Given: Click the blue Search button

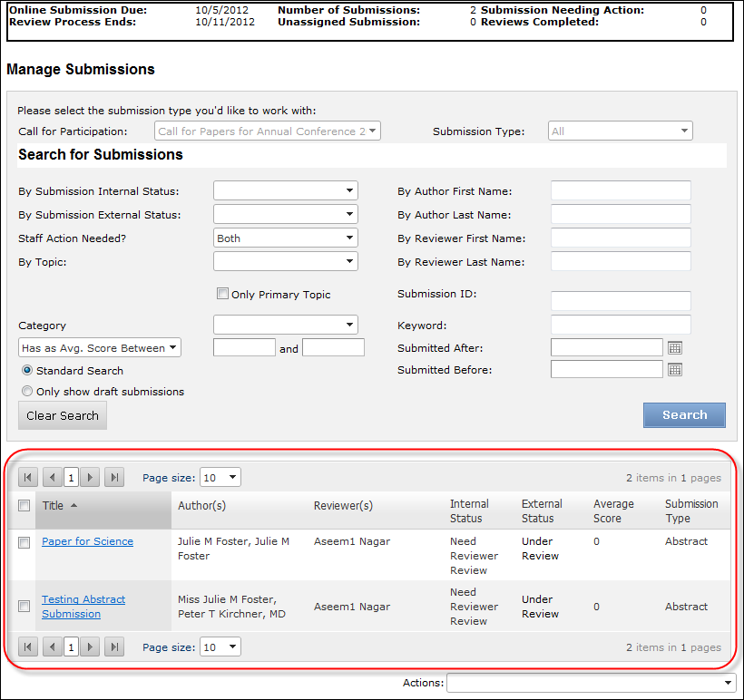Looking at the screenshot, I should click(684, 415).
